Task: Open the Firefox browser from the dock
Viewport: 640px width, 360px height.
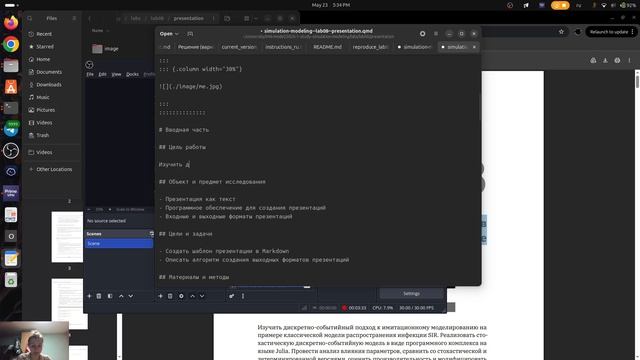Action: [11, 22]
